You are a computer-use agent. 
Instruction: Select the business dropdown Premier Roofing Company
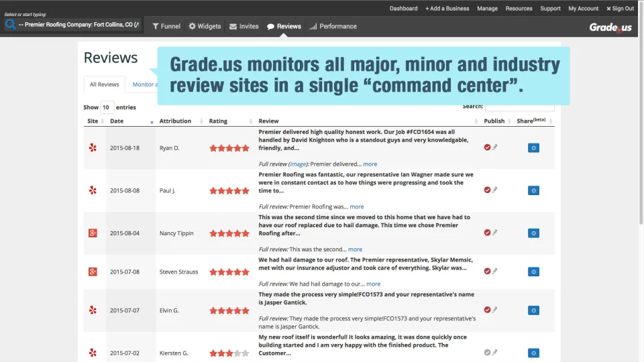pos(79,25)
